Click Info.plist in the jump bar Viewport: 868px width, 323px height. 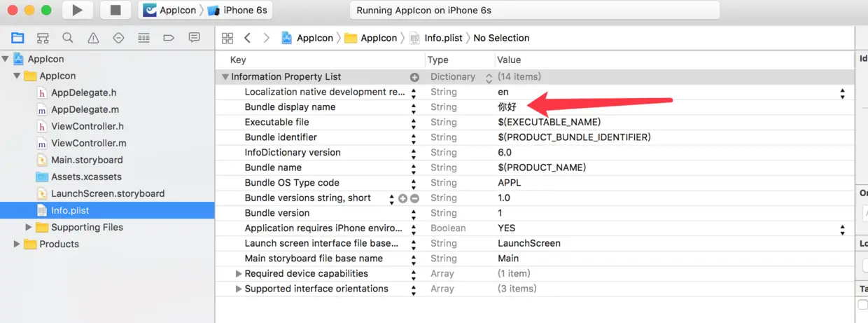point(435,38)
